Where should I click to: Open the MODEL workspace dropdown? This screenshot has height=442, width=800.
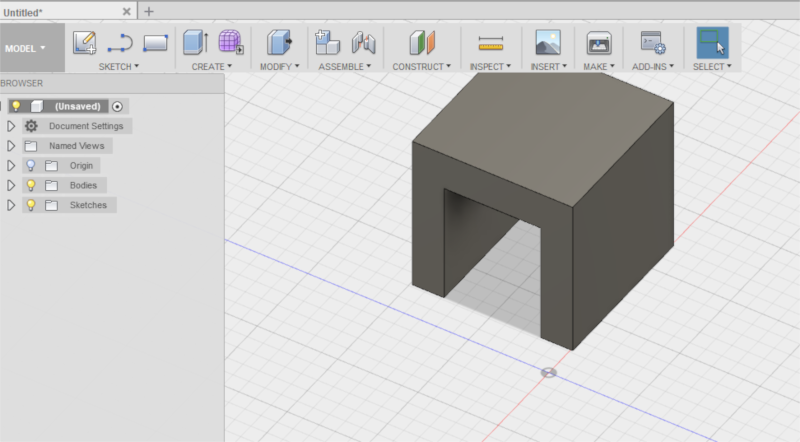pos(32,48)
